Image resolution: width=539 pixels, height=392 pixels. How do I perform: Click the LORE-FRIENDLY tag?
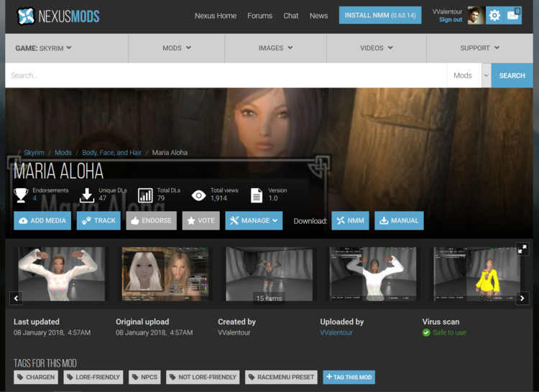[x=93, y=377]
